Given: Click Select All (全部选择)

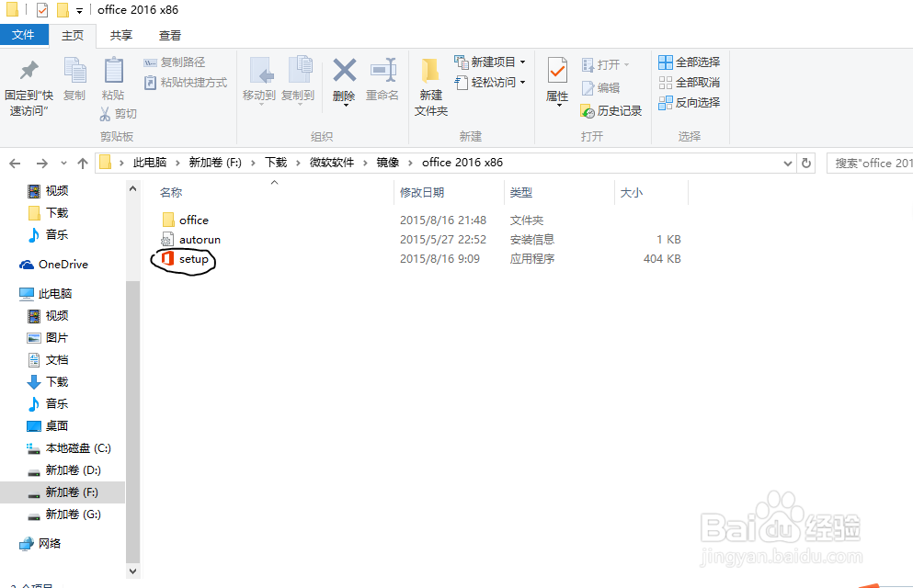Looking at the screenshot, I should 690,62.
